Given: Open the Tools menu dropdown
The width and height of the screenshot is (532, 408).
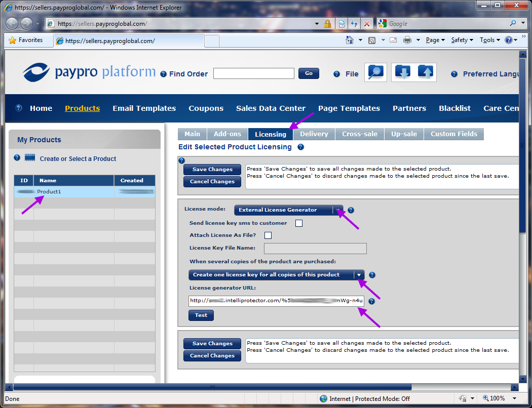Looking at the screenshot, I should [x=490, y=40].
